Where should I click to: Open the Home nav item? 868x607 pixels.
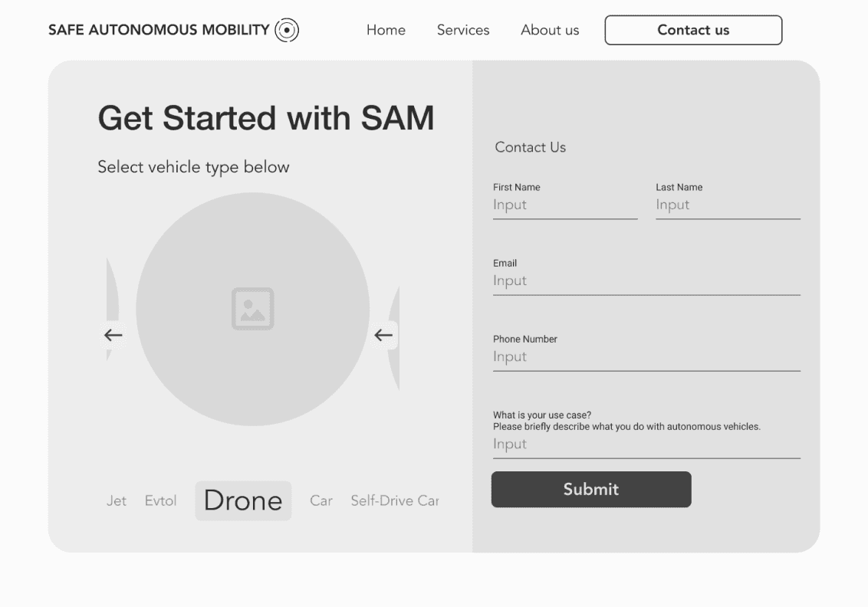(386, 30)
